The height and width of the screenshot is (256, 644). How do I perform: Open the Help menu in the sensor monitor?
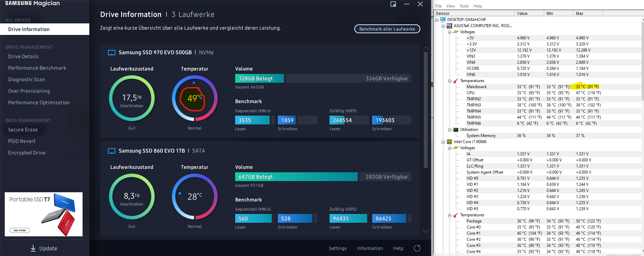[478, 6]
